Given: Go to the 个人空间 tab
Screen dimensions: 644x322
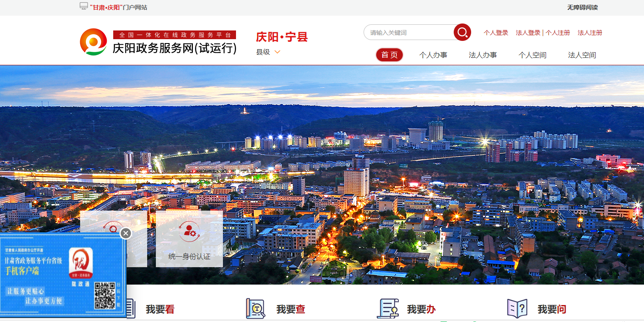Looking at the screenshot, I should [533, 55].
